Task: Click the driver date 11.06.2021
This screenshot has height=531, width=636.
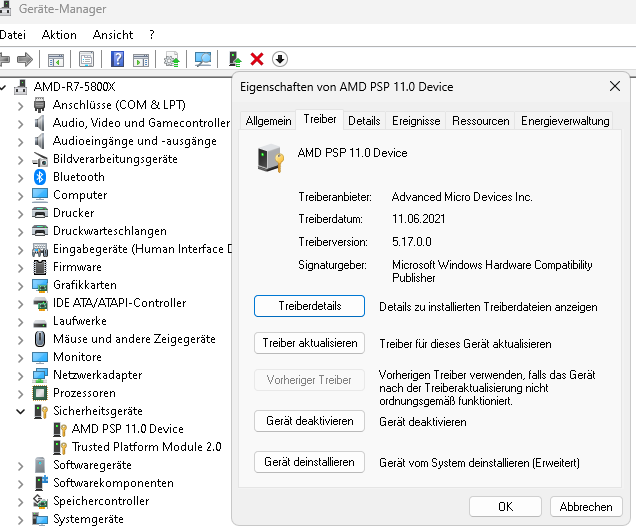Action: 419,219
